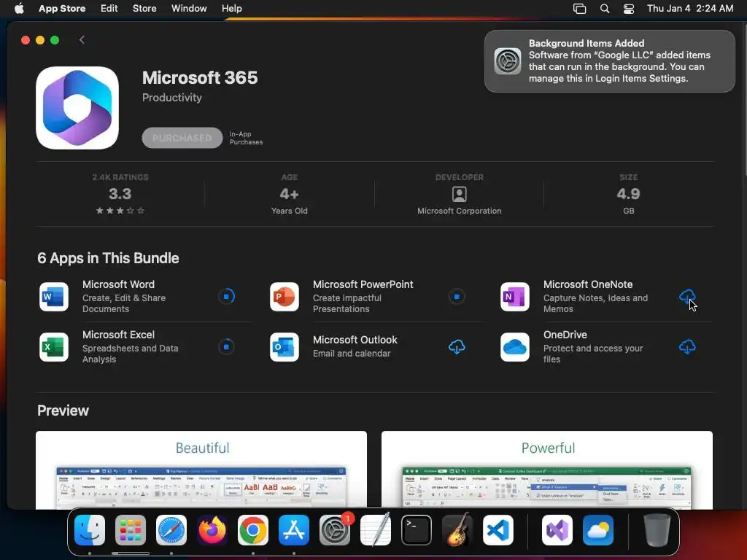
Task: Stop the Microsoft PowerPoint download
Action: point(457,297)
